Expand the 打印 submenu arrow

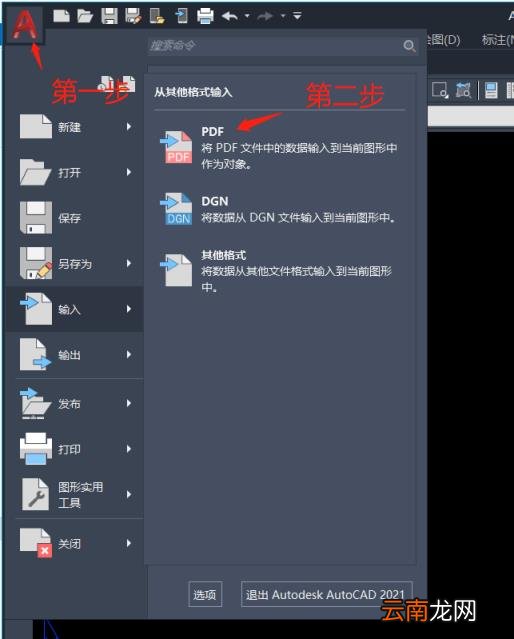point(129,449)
